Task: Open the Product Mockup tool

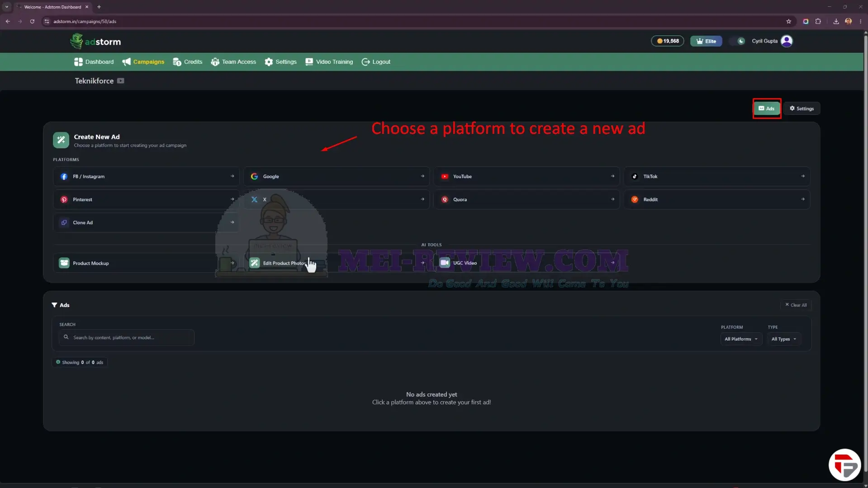Action: click(x=146, y=263)
